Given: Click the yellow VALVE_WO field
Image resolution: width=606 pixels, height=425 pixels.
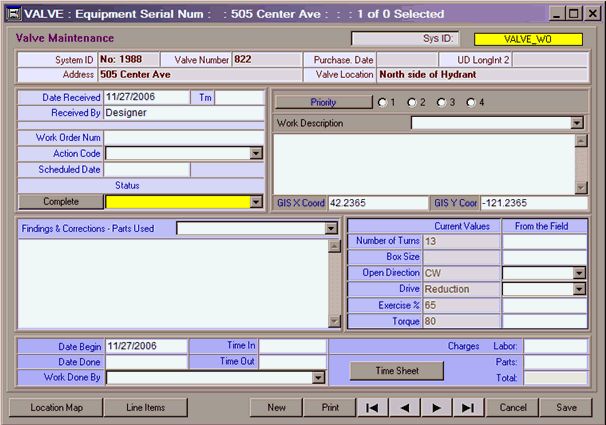Looking at the screenshot, I should point(541,39).
